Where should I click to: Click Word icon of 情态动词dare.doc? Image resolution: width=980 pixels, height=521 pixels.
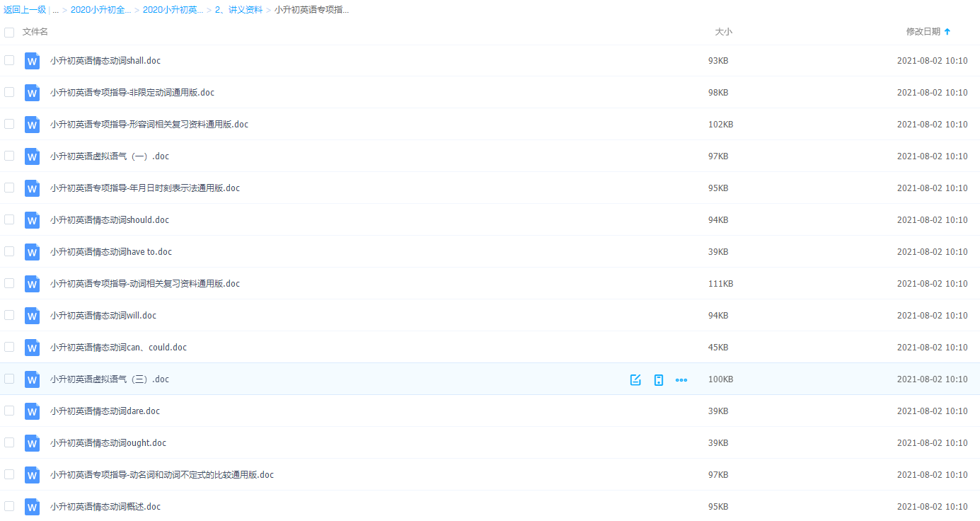click(x=32, y=411)
